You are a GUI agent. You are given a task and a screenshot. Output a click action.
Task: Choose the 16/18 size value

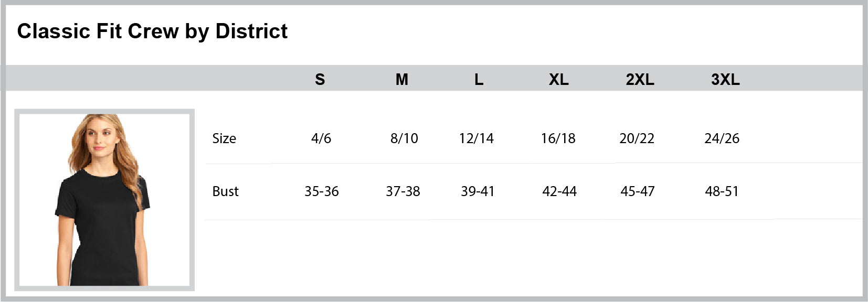coord(558,138)
